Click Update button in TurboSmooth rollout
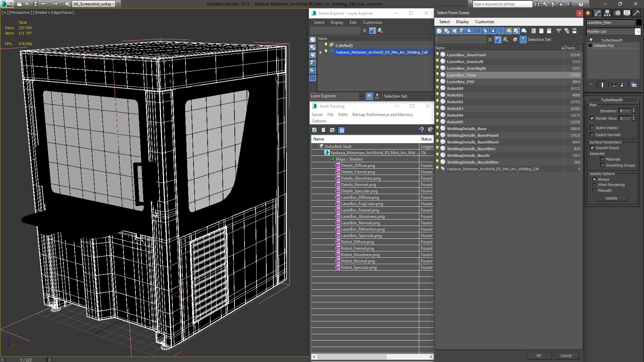Viewport: 644px width, 362px height. click(x=611, y=198)
